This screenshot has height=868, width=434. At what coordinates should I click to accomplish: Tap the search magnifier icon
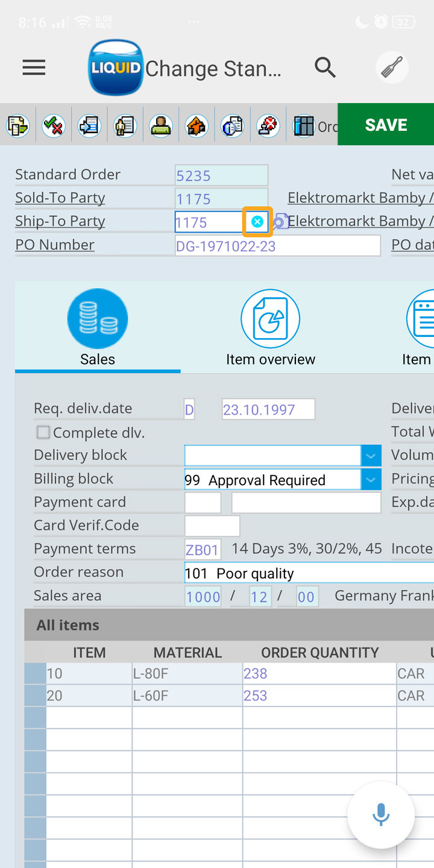pos(325,68)
